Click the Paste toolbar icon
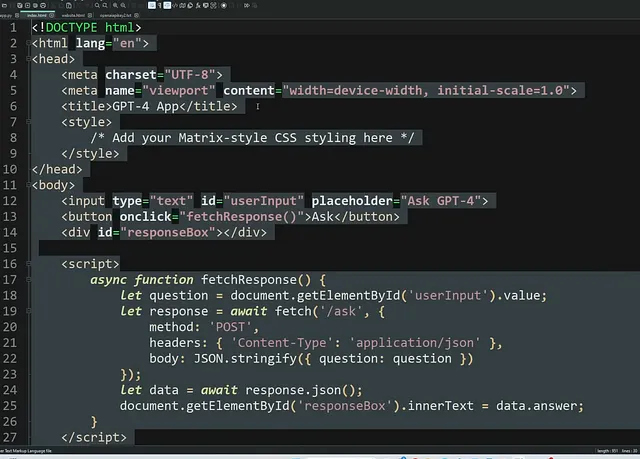 click(x=69, y=5)
